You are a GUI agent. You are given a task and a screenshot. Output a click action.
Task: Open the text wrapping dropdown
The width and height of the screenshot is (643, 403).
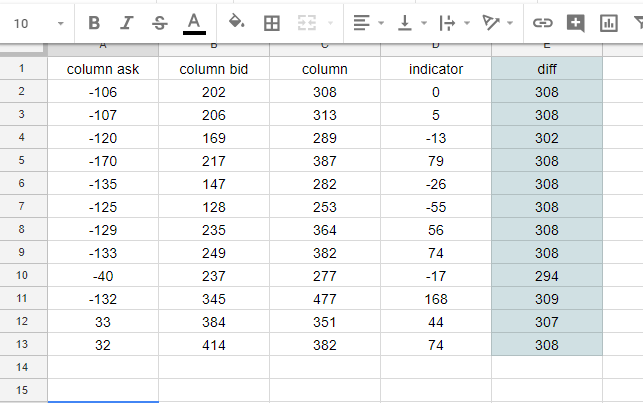[x=452, y=22]
